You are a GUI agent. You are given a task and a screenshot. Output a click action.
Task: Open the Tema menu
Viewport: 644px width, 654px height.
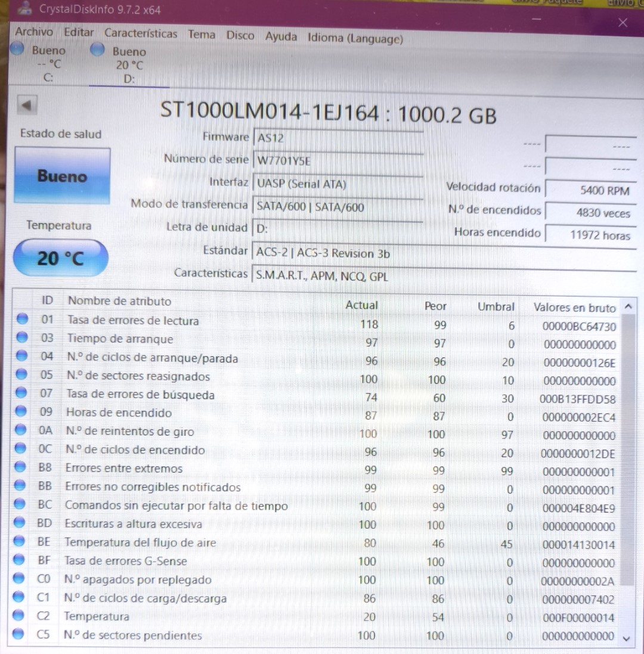point(202,35)
